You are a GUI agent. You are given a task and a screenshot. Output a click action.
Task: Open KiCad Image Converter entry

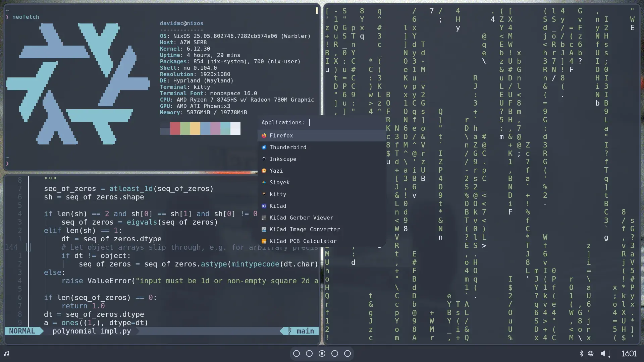305,229
